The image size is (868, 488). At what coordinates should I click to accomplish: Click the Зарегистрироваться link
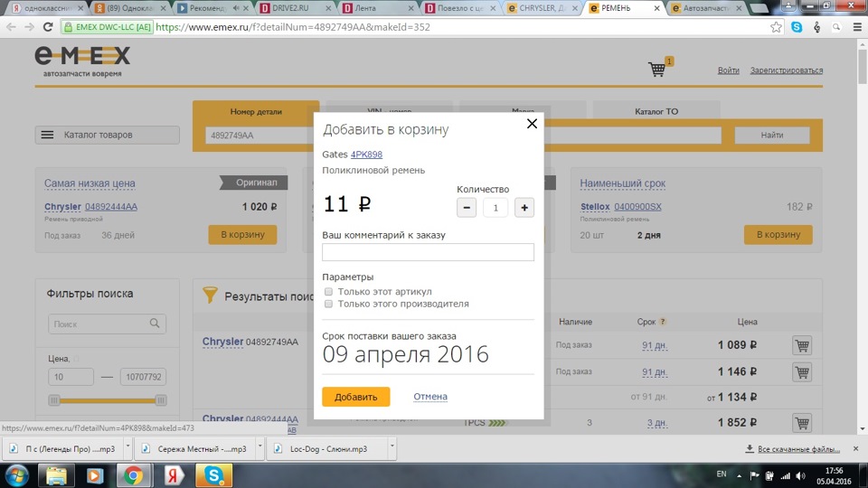point(786,70)
